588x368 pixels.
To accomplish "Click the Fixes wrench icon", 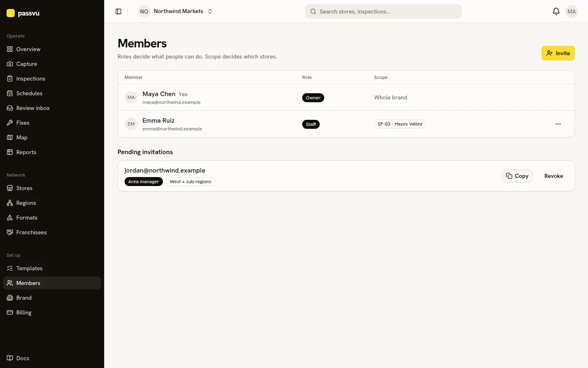I will (10, 123).
